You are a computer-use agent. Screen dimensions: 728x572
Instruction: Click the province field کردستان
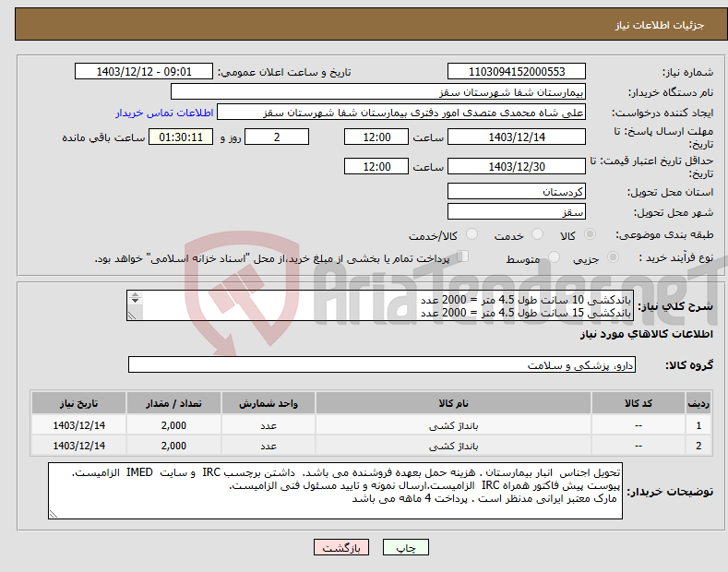(517, 191)
